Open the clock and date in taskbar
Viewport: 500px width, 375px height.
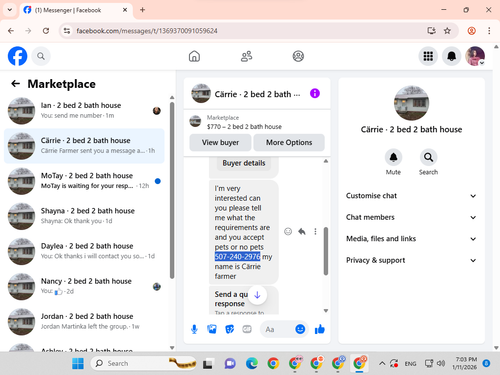[464, 363]
